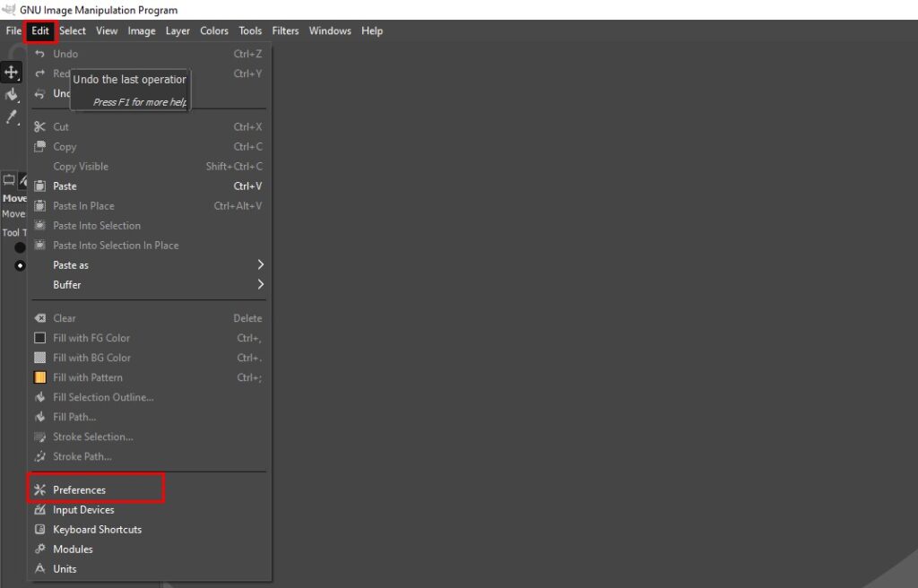Select the first tool toggle radio button
The height and width of the screenshot is (588, 918).
pyautogui.click(x=20, y=247)
